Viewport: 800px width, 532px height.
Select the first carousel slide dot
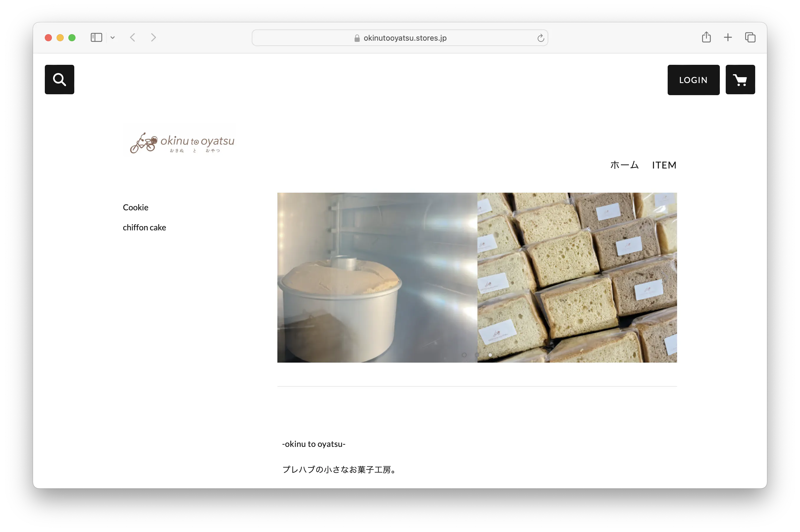click(x=464, y=355)
